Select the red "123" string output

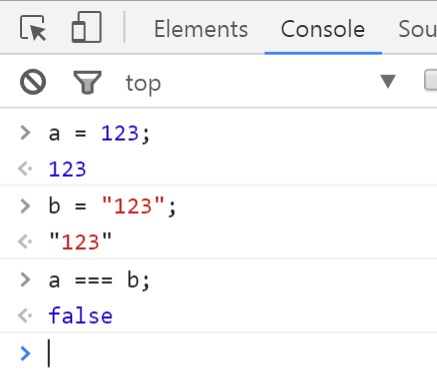pyautogui.click(x=80, y=242)
